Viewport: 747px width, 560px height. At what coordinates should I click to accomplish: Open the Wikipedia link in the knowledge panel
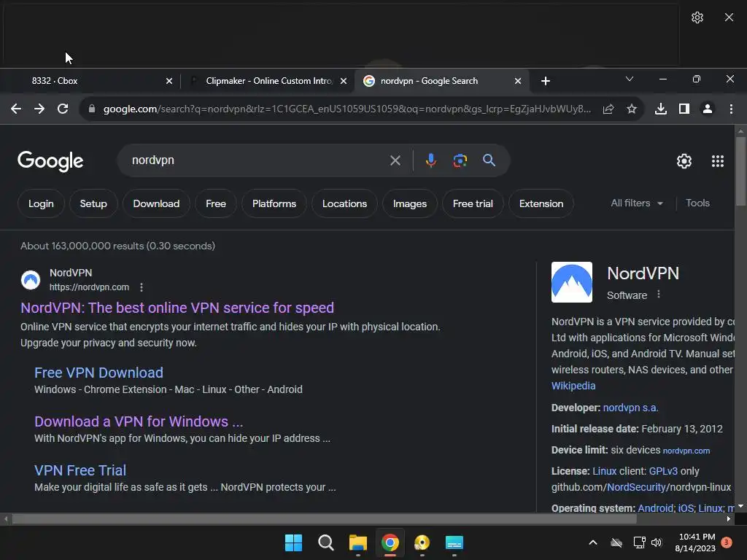573,386
